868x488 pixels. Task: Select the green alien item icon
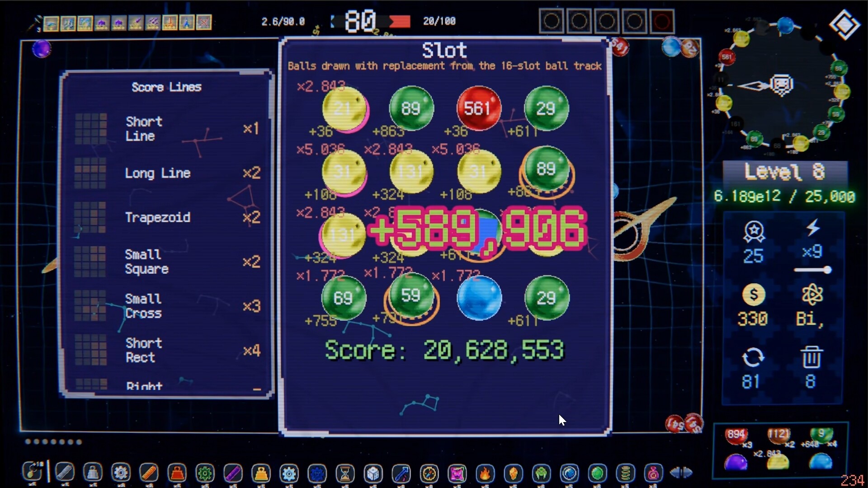coord(541,473)
